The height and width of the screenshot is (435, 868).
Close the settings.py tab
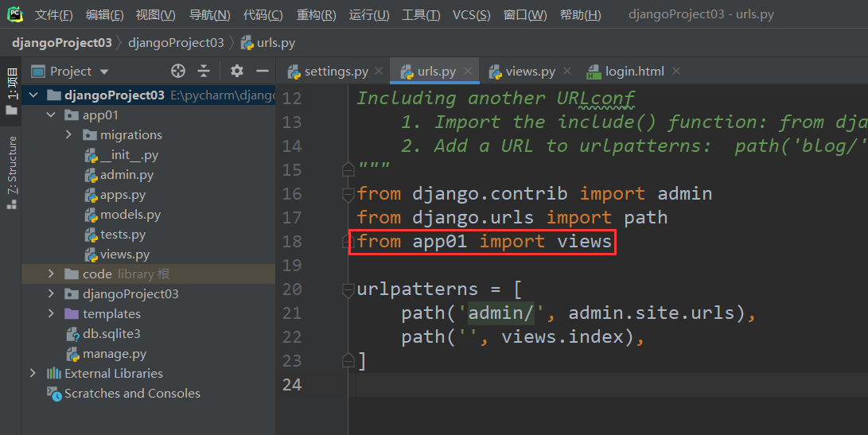pyautogui.click(x=379, y=71)
